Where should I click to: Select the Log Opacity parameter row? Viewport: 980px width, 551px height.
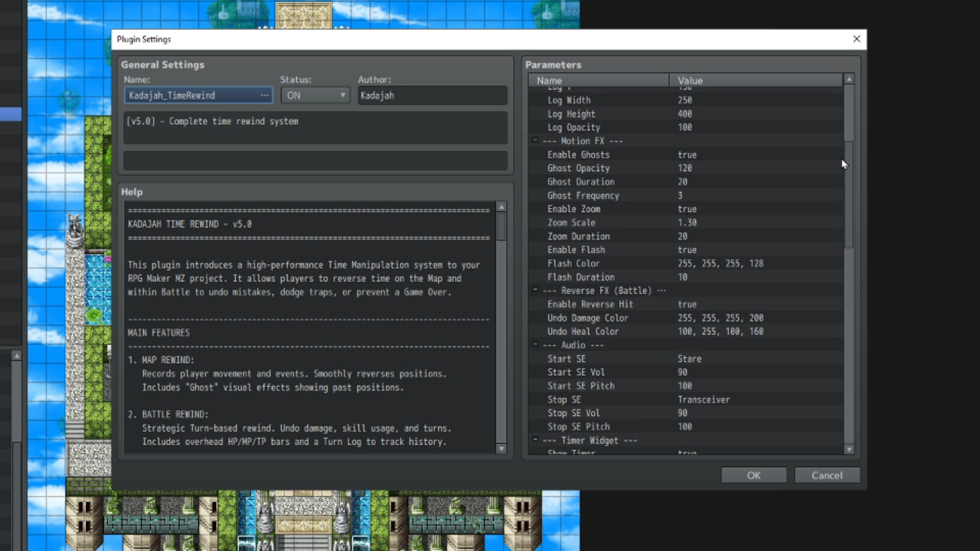pos(685,128)
